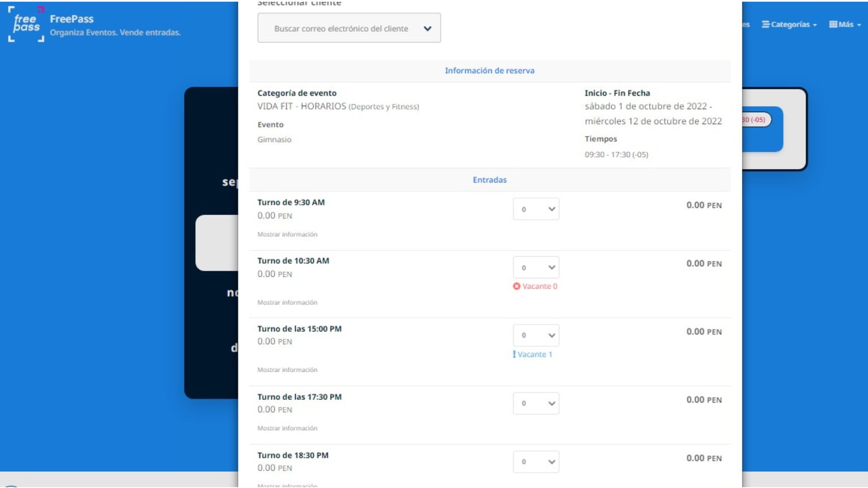Click the blue exclamation icon next to Vacante 1
The width and height of the screenshot is (868, 488).
(514, 355)
